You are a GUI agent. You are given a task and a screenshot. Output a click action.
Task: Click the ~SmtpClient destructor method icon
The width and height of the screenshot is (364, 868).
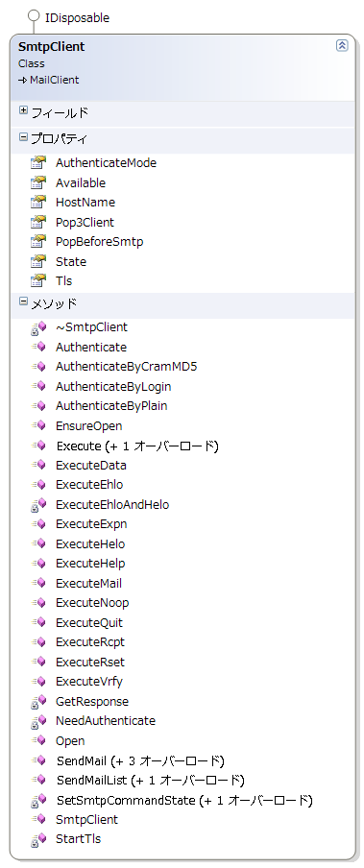(x=38, y=327)
